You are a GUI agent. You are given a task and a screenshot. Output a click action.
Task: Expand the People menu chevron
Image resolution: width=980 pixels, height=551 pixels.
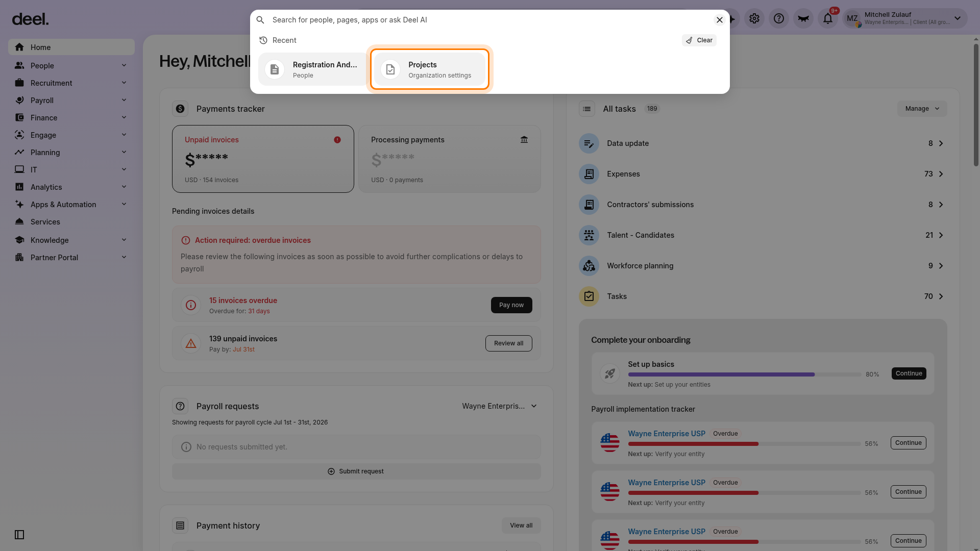click(124, 65)
